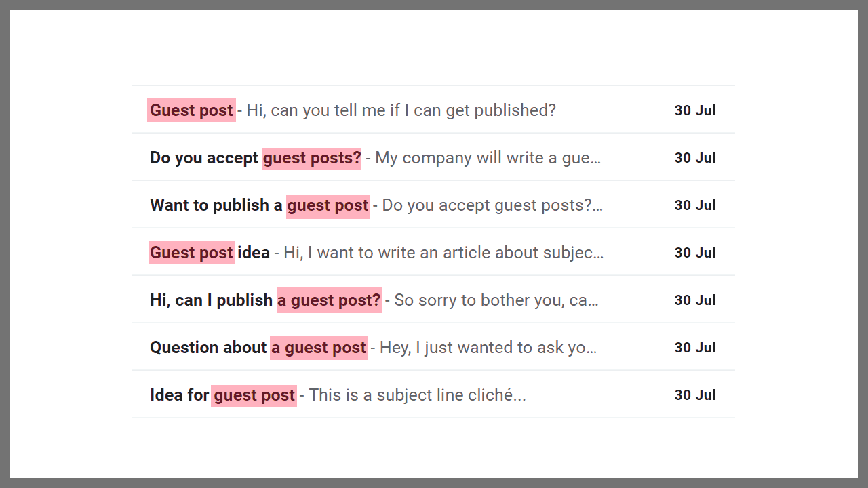Click the "Hi, can I publish a guest post?" subject
This screenshot has height=488, width=868.
[x=265, y=300]
